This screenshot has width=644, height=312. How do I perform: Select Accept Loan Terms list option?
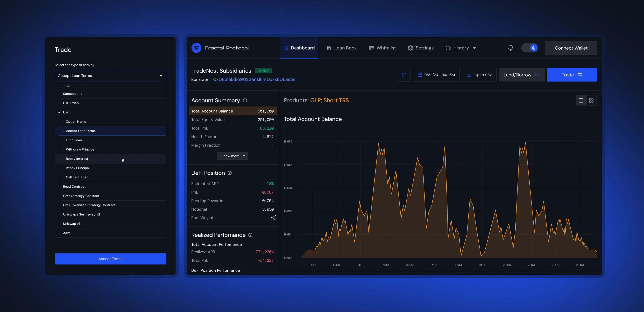pyautogui.click(x=112, y=131)
